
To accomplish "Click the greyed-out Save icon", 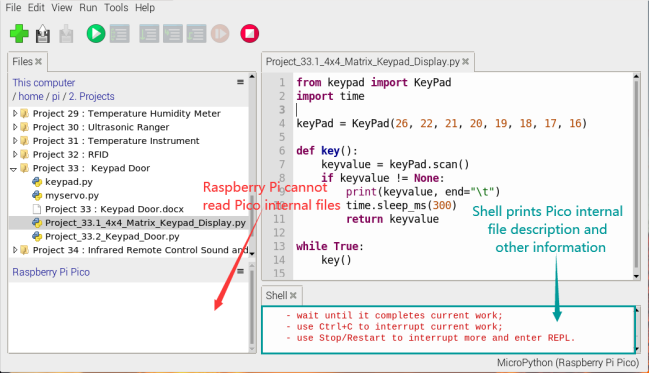I will (66, 34).
